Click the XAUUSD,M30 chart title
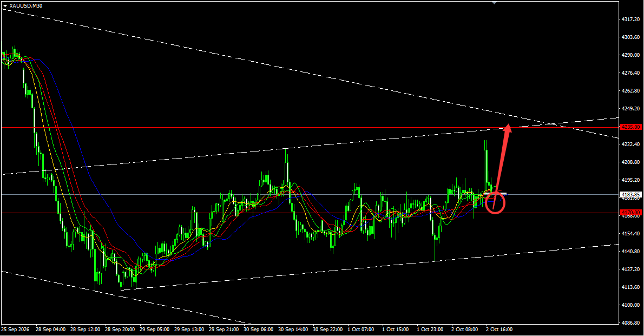Viewport: 644px width, 336px height. tap(26, 6)
